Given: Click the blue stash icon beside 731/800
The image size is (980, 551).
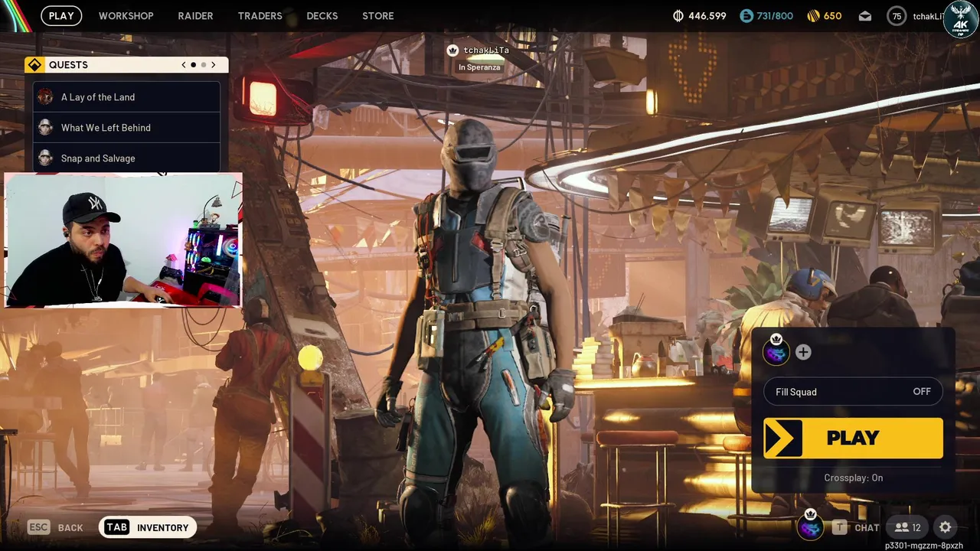Looking at the screenshot, I should [746, 15].
